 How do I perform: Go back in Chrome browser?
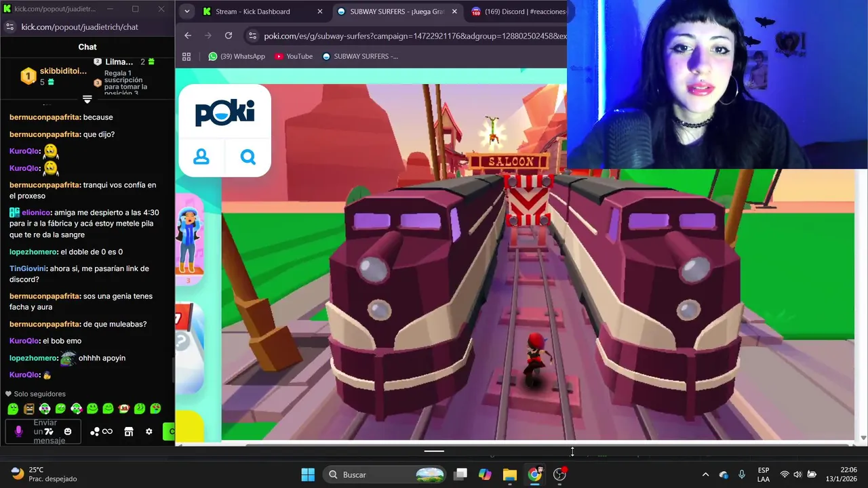point(188,36)
